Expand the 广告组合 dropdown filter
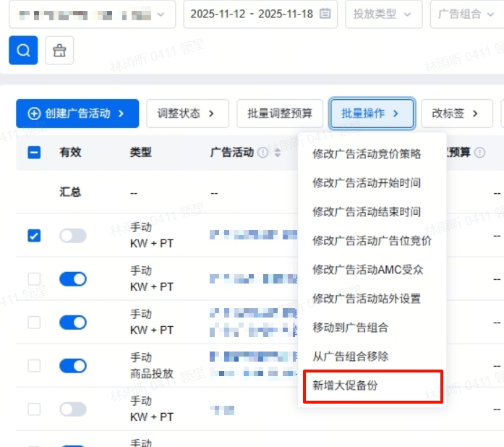 pyautogui.click(x=466, y=14)
